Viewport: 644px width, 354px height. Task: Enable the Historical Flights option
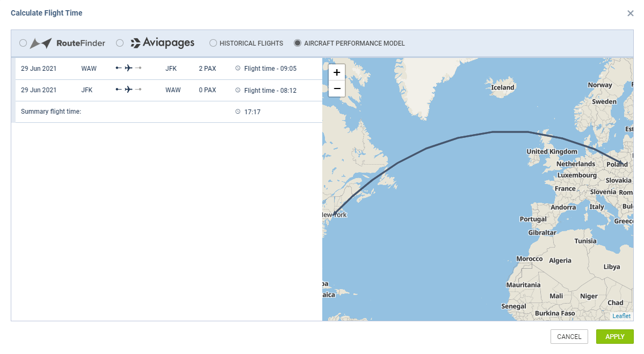coord(213,43)
